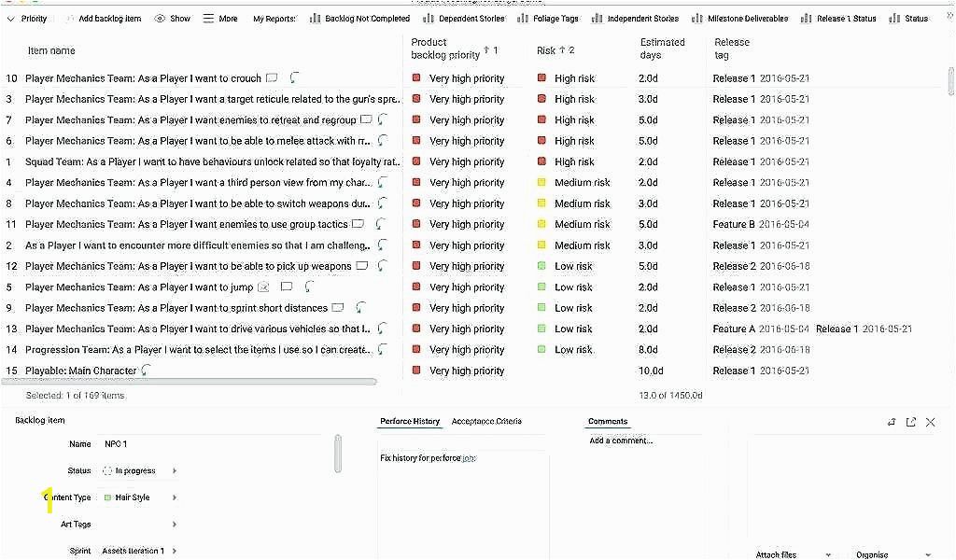Click the comment icon on the crouch row
Viewport: 956px width, 560px height.
click(272, 78)
